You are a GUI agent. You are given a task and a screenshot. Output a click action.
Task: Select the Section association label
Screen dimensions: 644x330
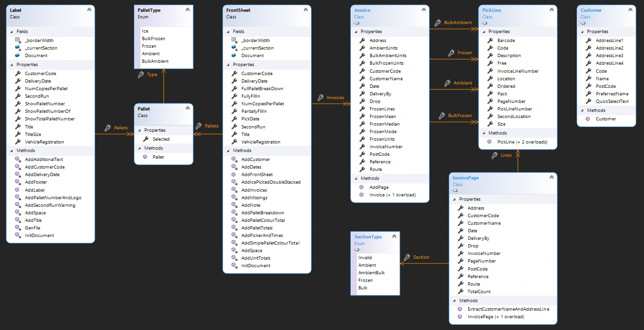(x=421, y=257)
